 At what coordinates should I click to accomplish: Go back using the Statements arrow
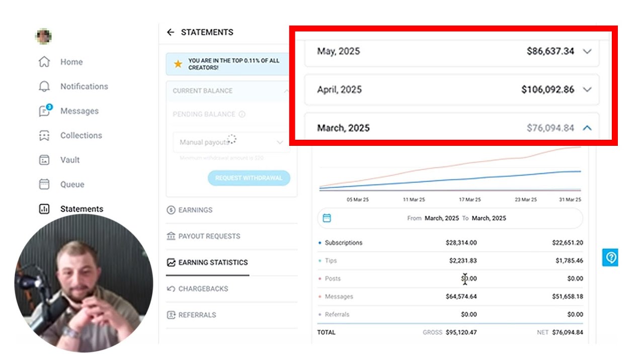171,32
